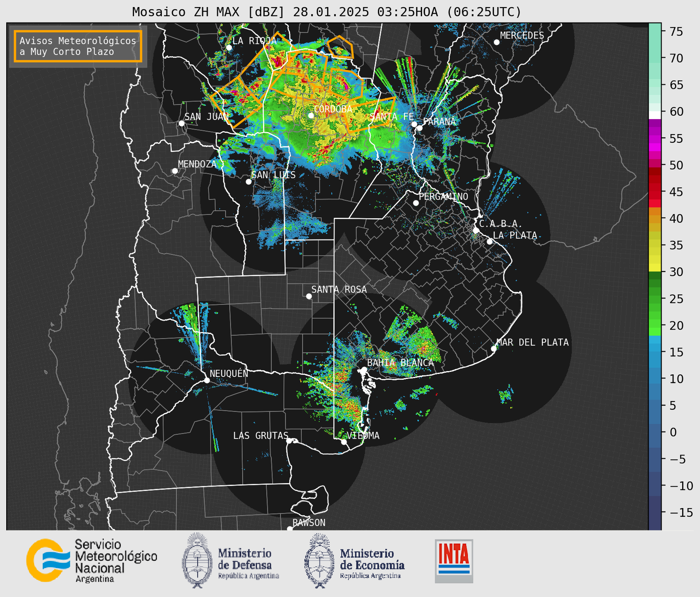Screen dimensions: 700x597
Task: Click the SANTA ROSA city marker dot
Action: click(x=309, y=296)
